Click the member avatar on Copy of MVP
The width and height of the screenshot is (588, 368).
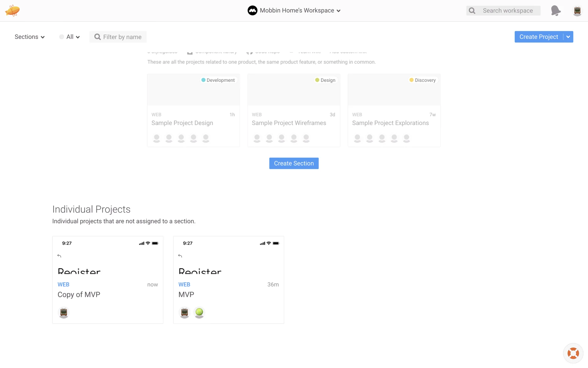tap(64, 312)
